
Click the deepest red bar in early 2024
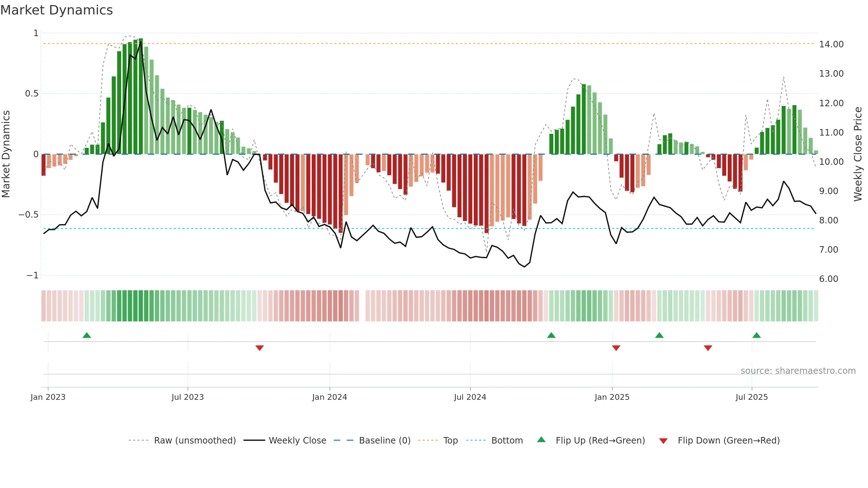click(341, 193)
